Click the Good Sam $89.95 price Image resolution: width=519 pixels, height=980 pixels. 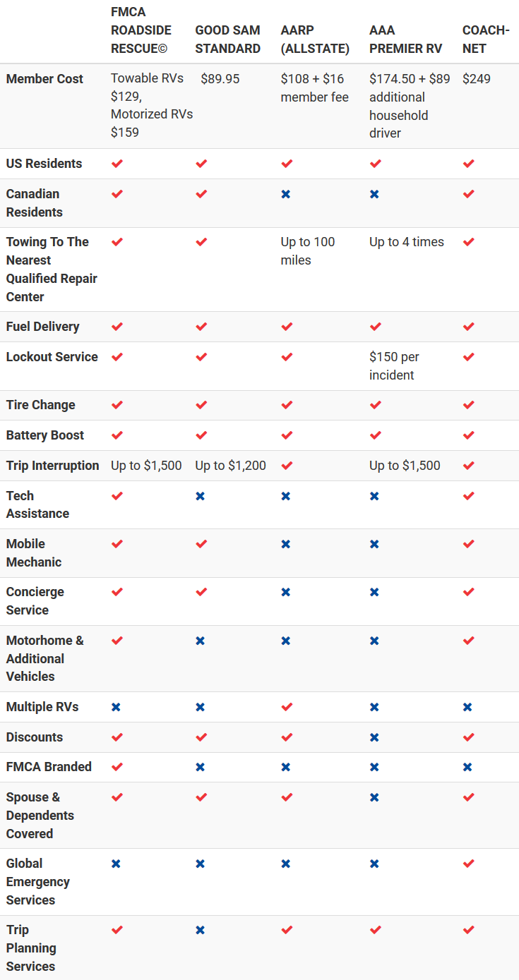220,79
